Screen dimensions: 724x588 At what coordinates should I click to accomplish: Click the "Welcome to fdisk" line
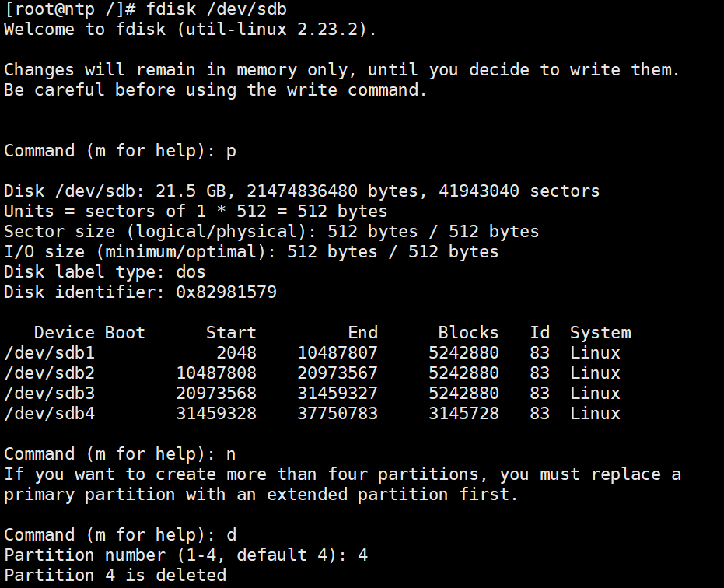[191, 30]
